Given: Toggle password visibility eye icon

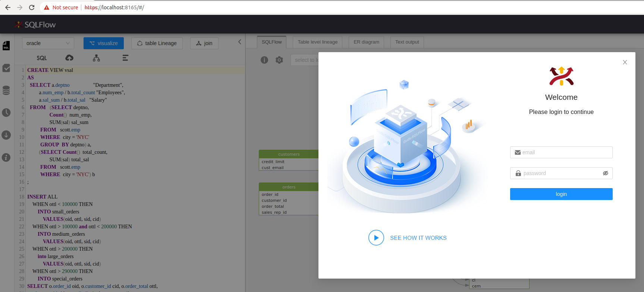Looking at the screenshot, I should (606, 173).
